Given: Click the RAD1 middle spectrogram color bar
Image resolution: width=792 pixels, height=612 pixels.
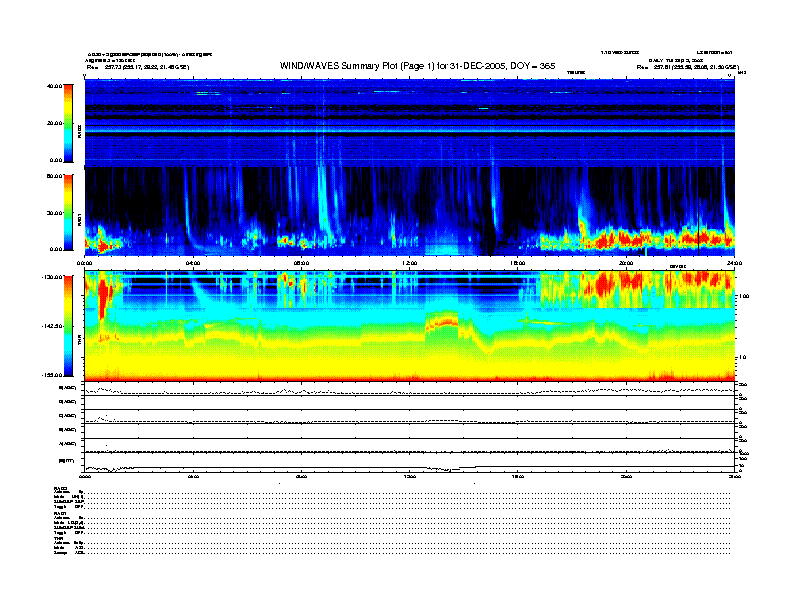Looking at the screenshot, I should pos(68,212).
